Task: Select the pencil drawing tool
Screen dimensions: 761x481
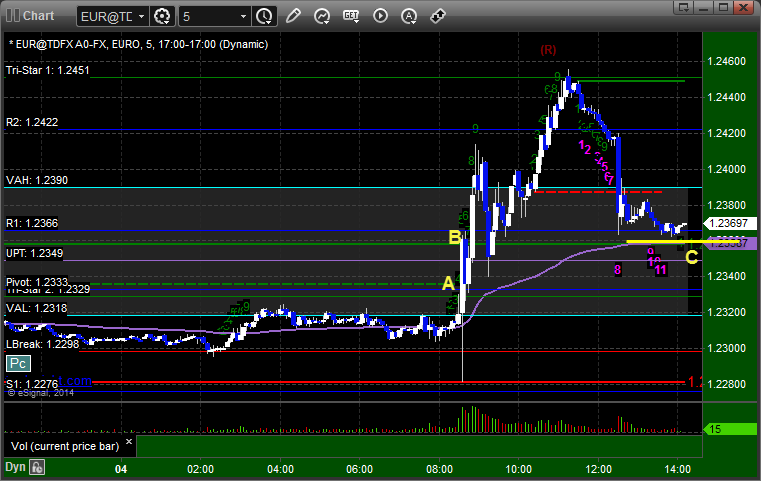Action: 293,16
